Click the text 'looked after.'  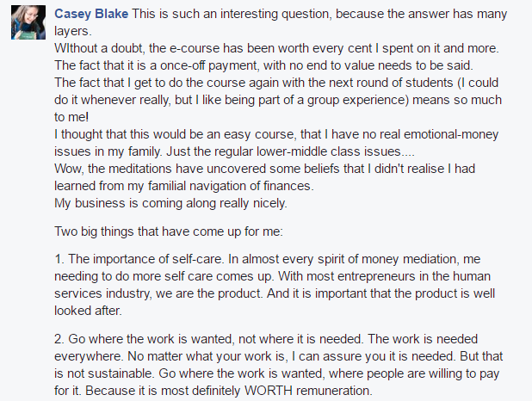tap(88, 311)
